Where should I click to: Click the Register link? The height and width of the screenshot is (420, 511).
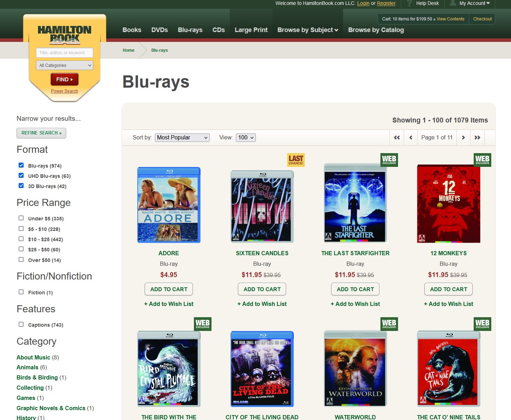point(386,3)
